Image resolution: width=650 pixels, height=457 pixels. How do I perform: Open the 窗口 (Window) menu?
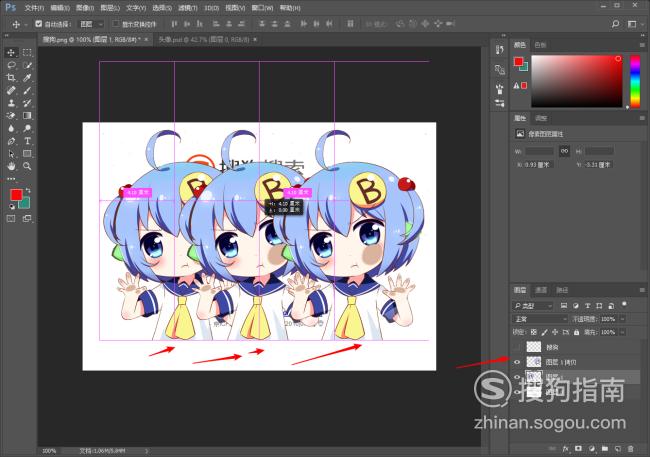(x=262, y=8)
